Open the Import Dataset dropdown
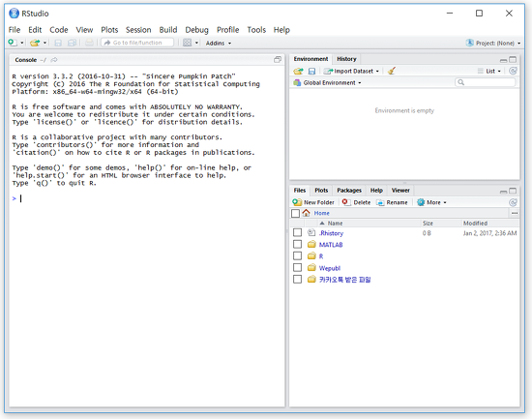 pos(351,71)
